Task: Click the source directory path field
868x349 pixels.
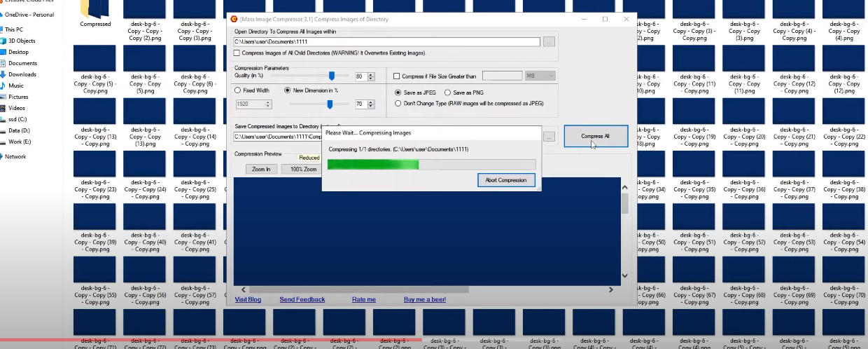Action: [387, 42]
